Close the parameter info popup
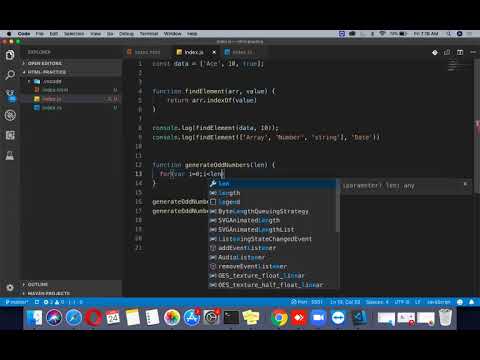Screen dimensions: 480x360 [x=465, y=184]
